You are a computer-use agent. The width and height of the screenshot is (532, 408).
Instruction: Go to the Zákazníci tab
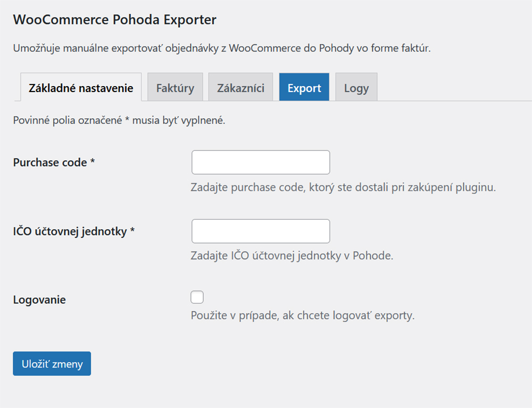240,88
